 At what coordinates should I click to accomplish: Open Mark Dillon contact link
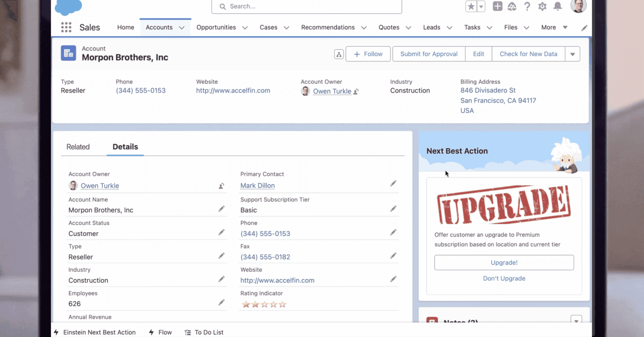(x=258, y=186)
